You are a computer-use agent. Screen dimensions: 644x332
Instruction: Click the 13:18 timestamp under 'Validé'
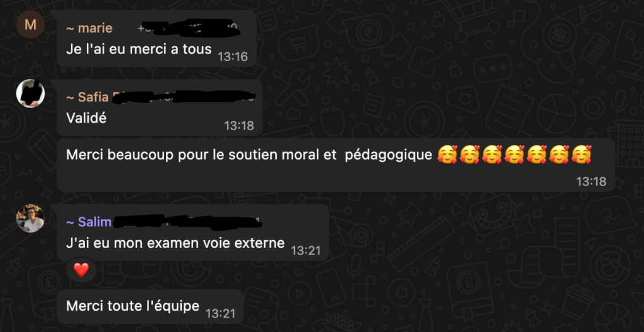click(239, 126)
